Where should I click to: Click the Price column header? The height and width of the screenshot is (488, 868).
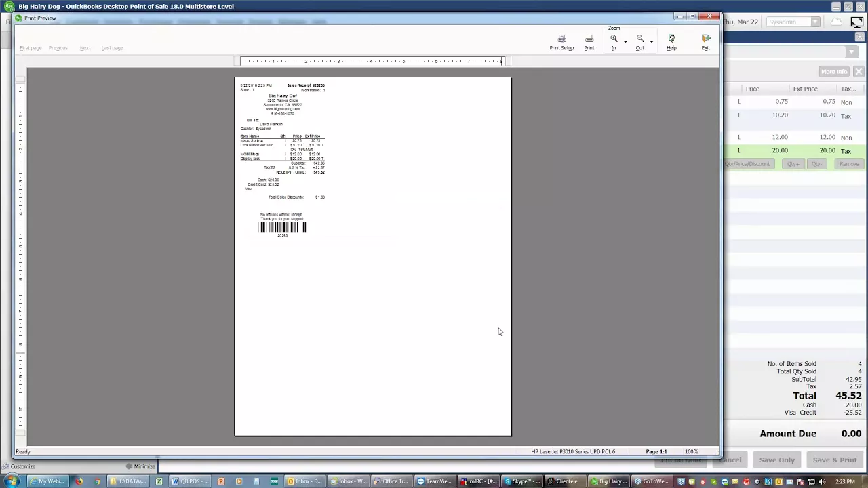[x=753, y=89]
